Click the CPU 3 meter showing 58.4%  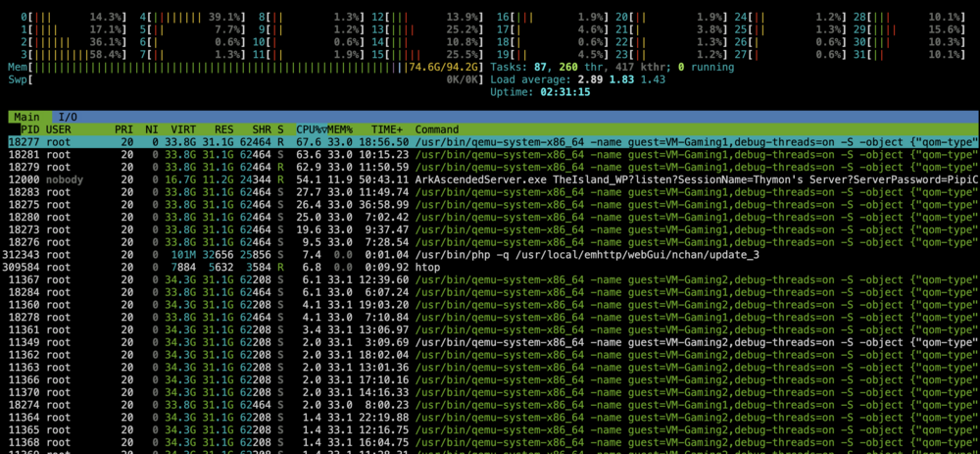[73, 54]
